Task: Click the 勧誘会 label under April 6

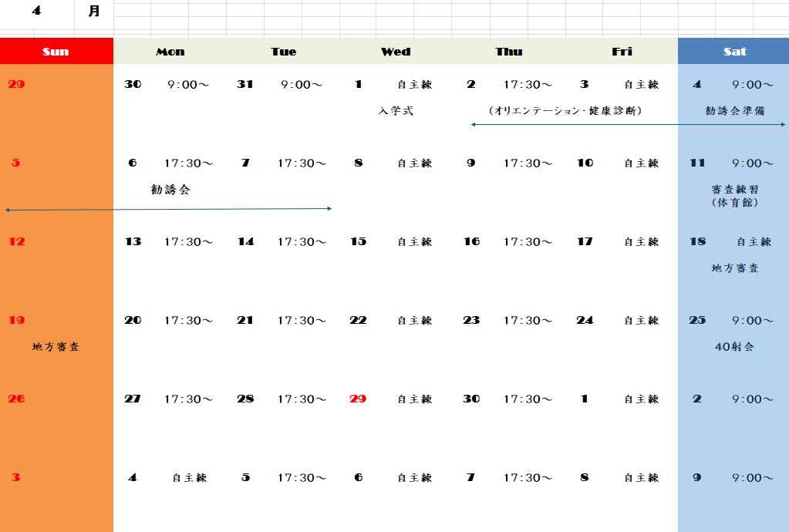Action: point(169,189)
